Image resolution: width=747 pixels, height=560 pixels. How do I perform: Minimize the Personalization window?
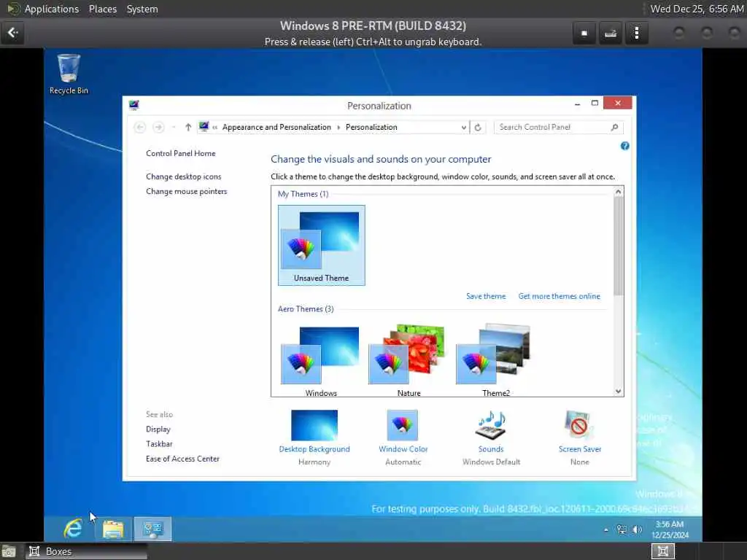click(577, 104)
